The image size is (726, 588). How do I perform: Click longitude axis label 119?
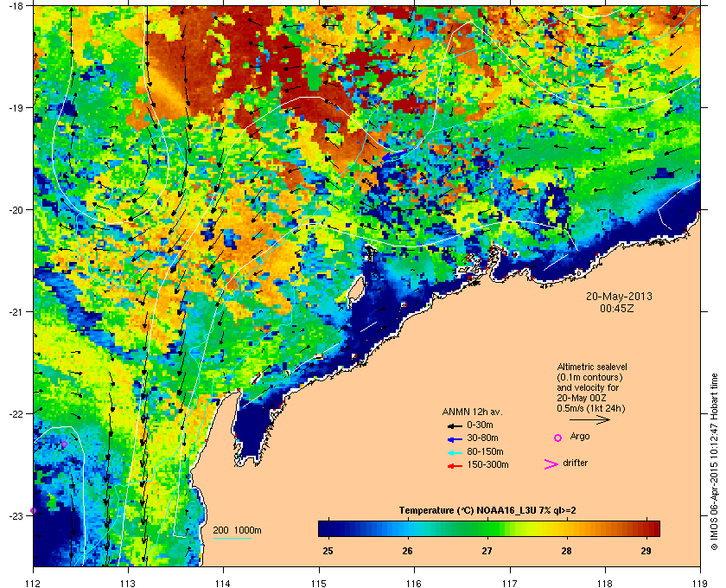pos(701,584)
